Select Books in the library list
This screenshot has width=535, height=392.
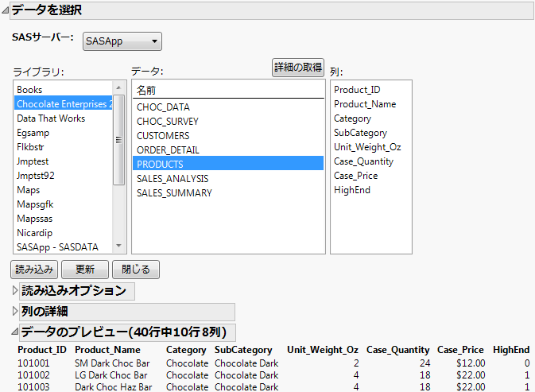click(30, 90)
